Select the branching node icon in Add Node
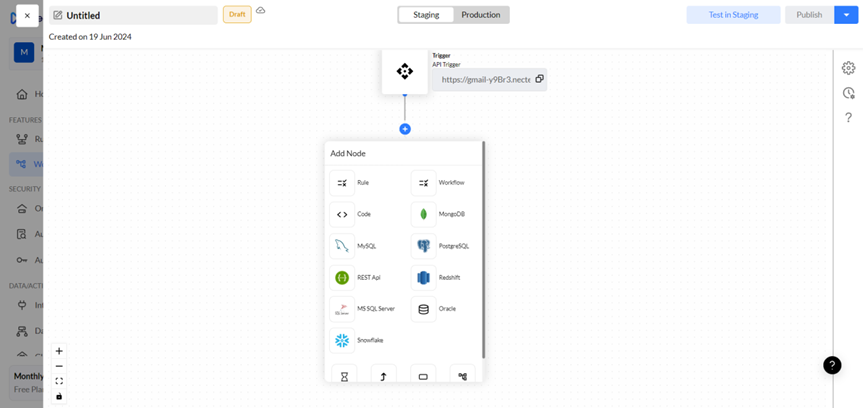Viewport: 863px width, 408px height. pyautogui.click(x=463, y=374)
